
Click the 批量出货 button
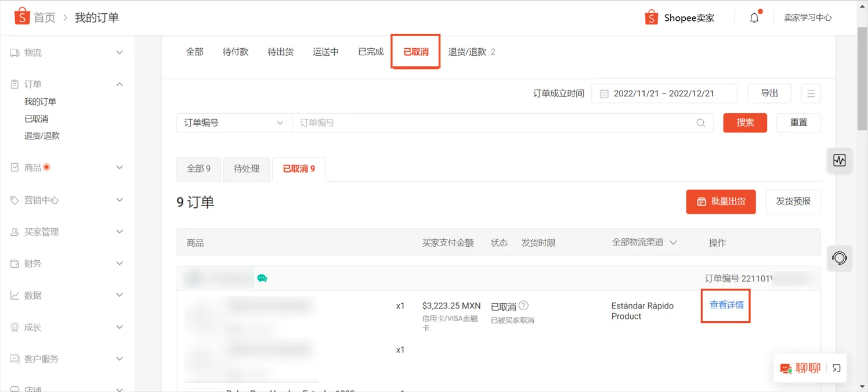coord(721,202)
